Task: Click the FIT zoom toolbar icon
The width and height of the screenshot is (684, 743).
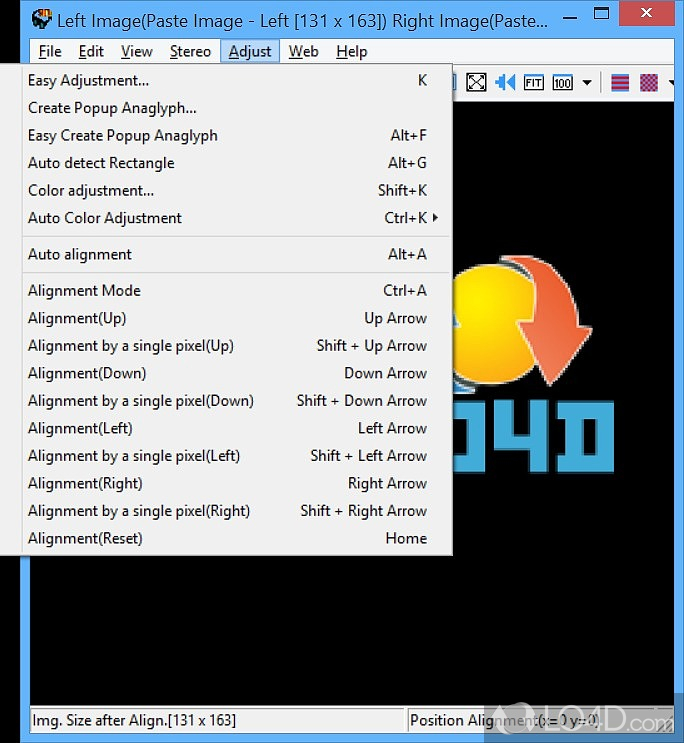Action: pos(533,83)
